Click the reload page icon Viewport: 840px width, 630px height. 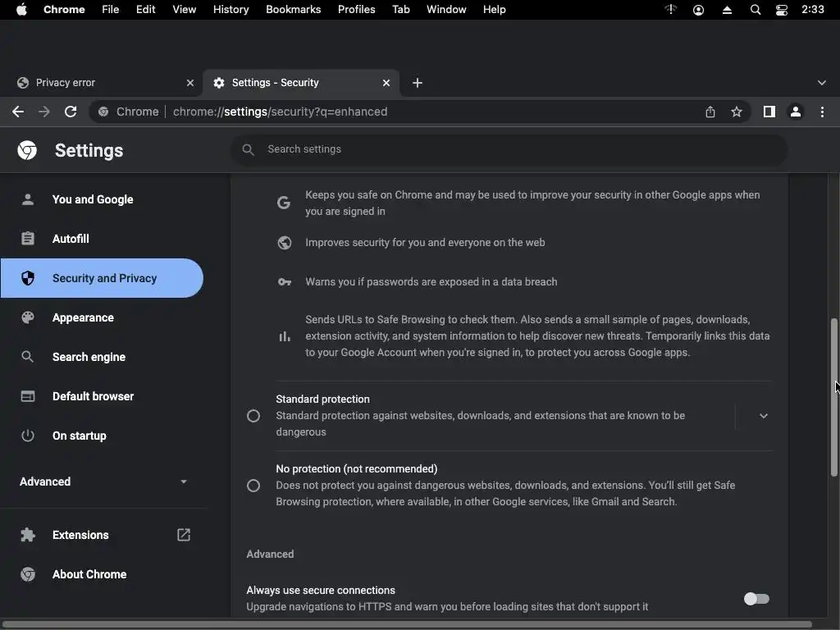71,112
